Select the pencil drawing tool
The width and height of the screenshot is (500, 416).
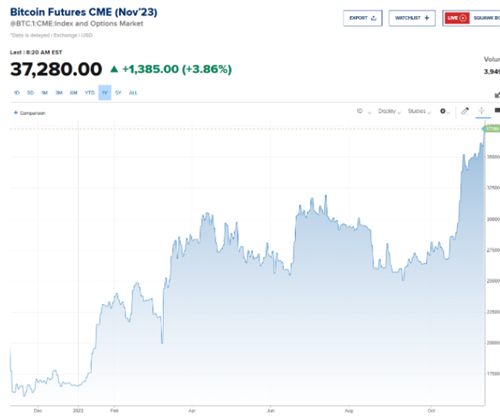click(465, 111)
